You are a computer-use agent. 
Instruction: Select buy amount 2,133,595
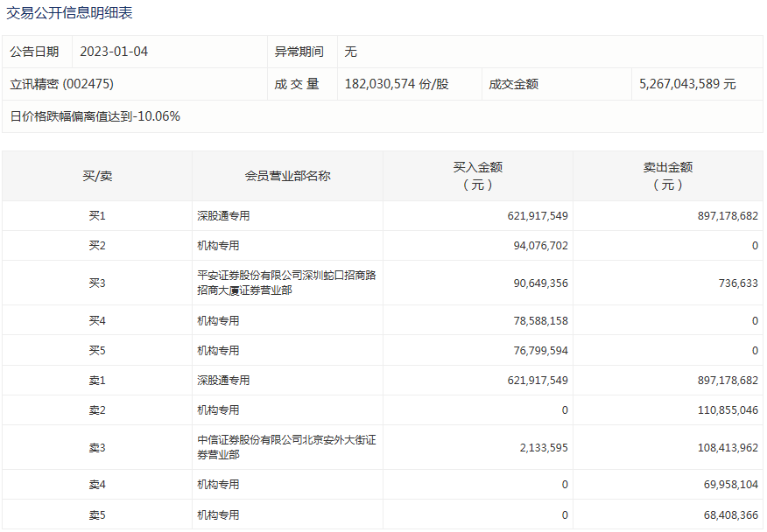click(x=544, y=448)
